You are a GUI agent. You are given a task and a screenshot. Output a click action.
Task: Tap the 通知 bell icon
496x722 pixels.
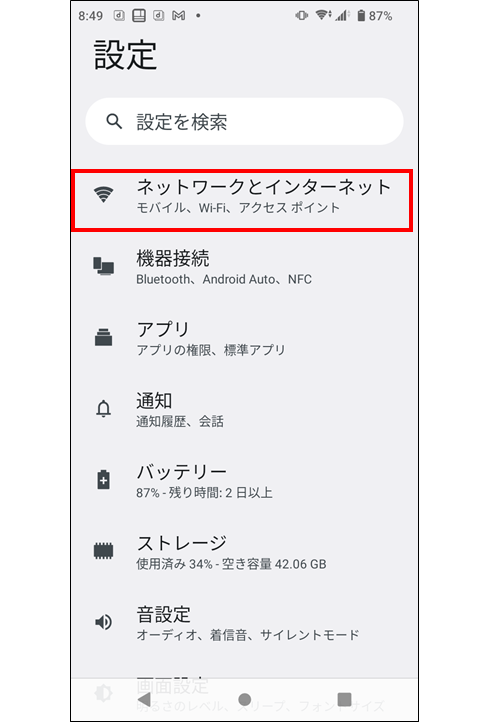click(104, 408)
